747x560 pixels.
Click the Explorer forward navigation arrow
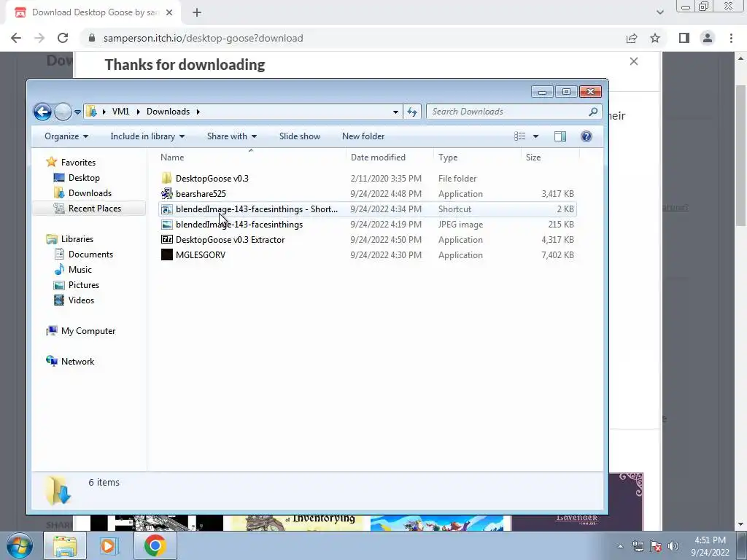(63, 112)
